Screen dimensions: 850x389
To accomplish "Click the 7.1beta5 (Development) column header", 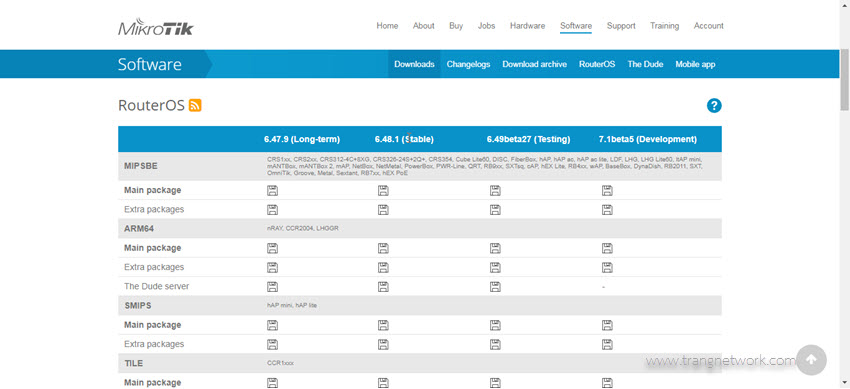I will [648, 139].
